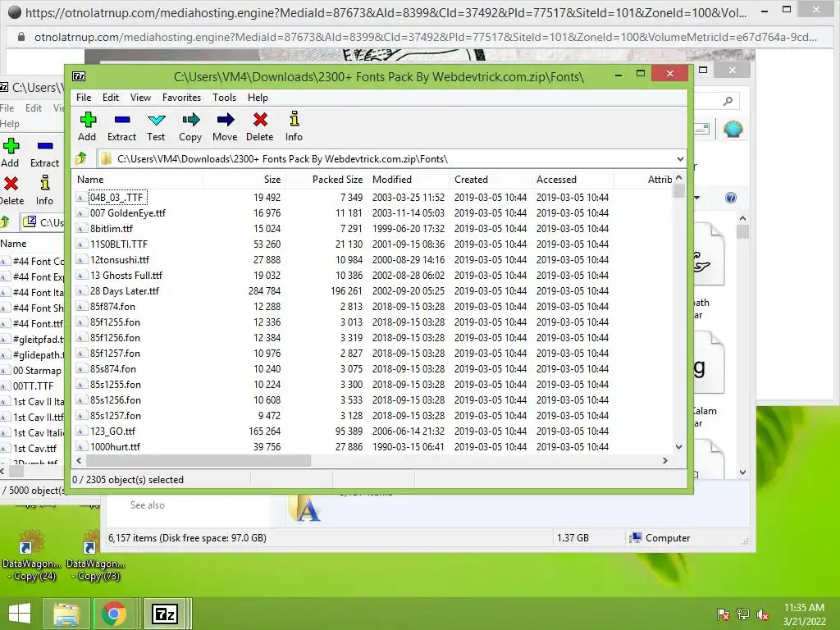This screenshot has width=840, height=630.
Task: Click Extract icon in background 7-Zip window
Action: click(x=45, y=146)
